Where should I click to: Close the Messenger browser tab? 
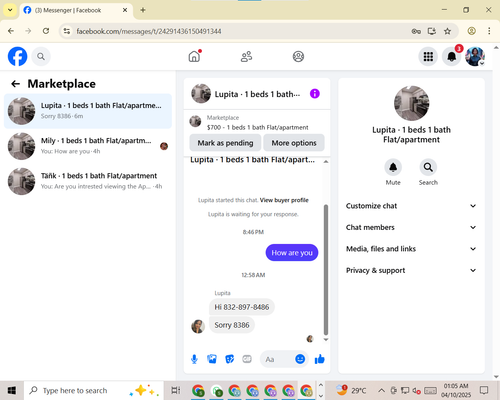125,10
